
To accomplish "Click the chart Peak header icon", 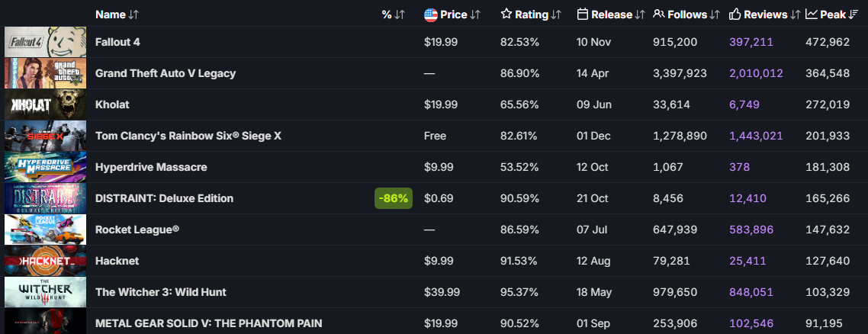I will pos(812,14).
